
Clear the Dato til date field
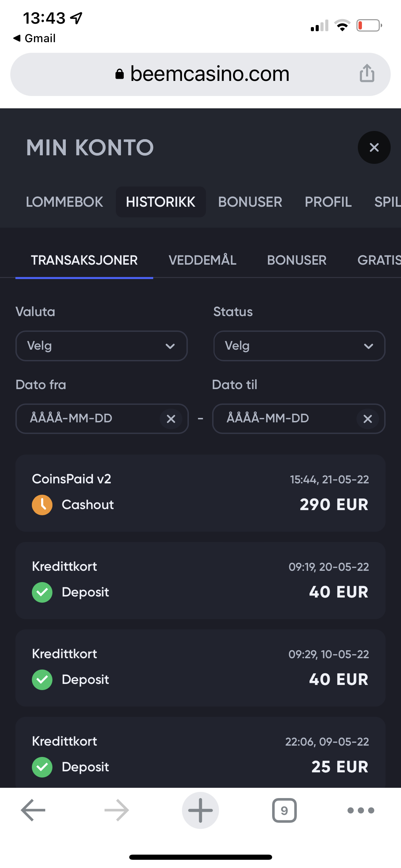[x=367, y=419]
